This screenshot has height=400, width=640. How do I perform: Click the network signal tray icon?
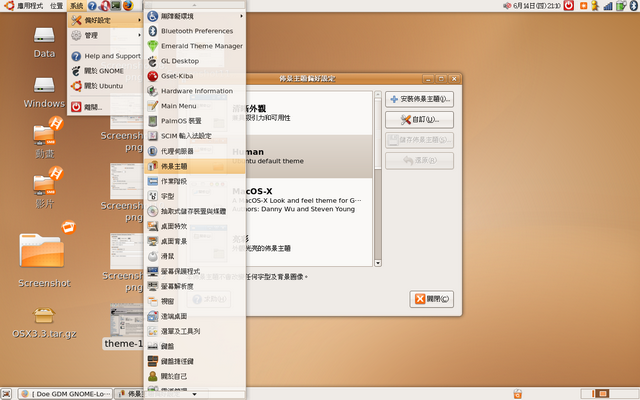608,6
